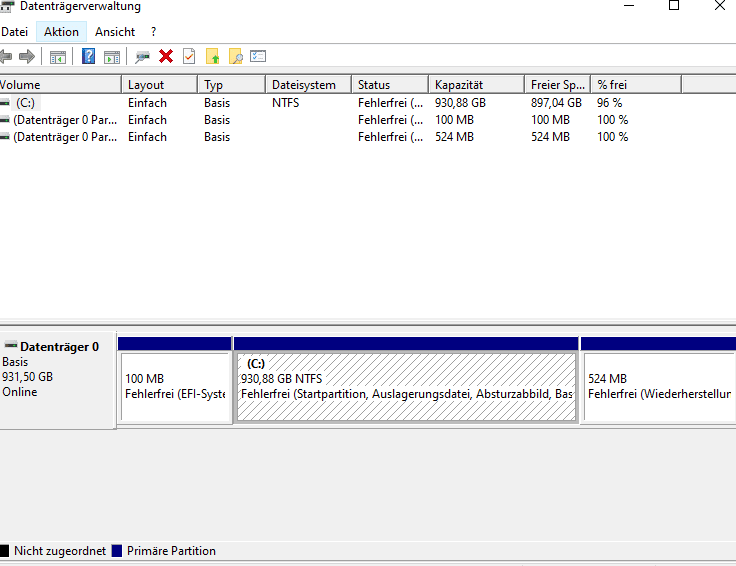Image resolution: width=736 pixels, height=566 pixels.
Task: Click the 96 % free cell
Action: coord(609,103)
